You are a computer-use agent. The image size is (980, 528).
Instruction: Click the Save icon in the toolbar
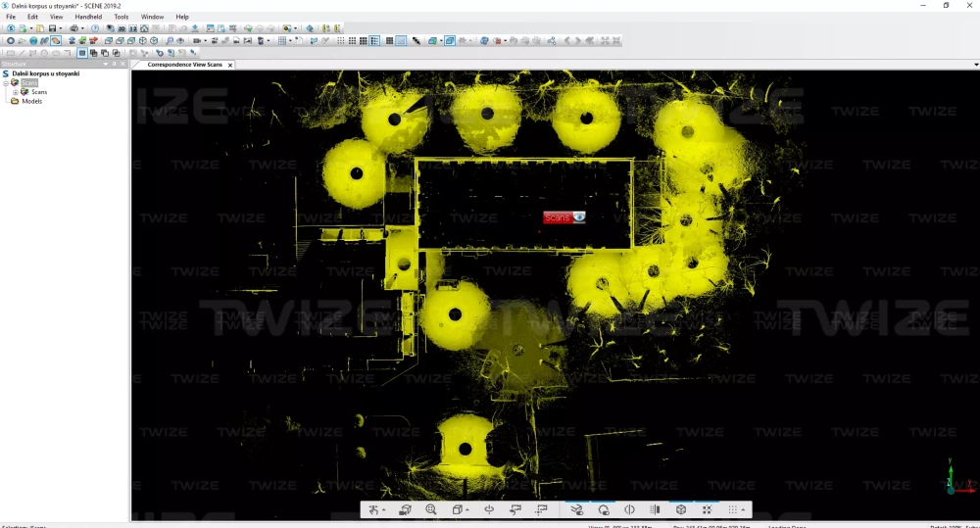coord(52,28)
